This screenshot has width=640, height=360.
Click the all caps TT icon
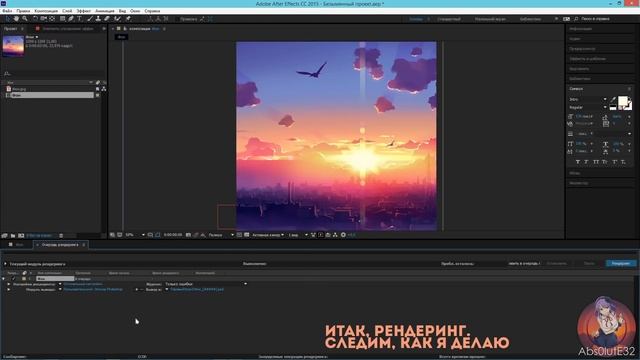pos(596,162)
